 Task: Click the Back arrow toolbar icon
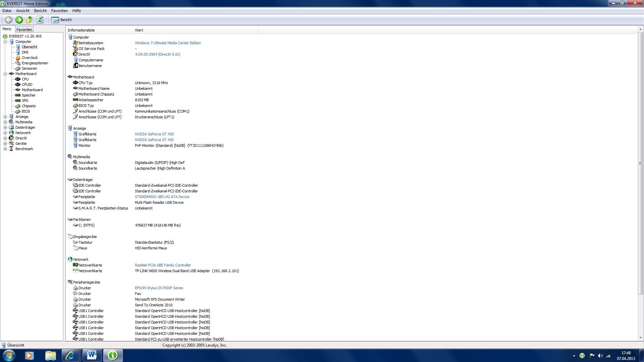9,20
